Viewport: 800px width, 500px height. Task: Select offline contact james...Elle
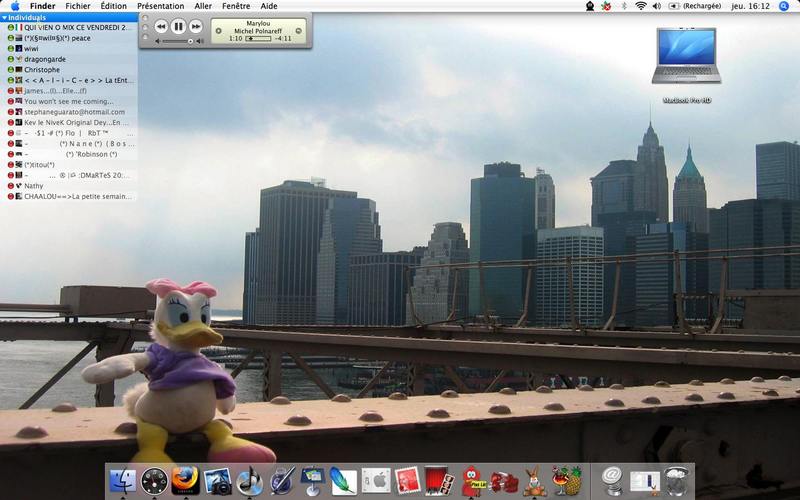click(69, 91)
